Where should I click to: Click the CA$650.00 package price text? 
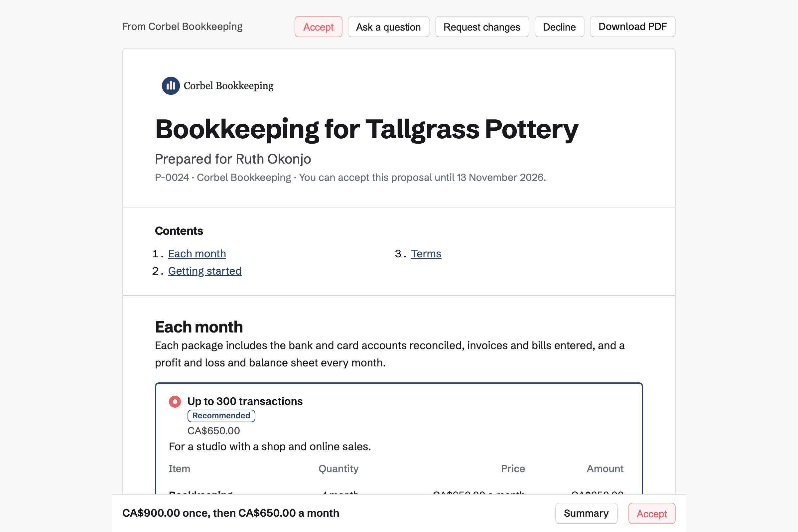214,431
